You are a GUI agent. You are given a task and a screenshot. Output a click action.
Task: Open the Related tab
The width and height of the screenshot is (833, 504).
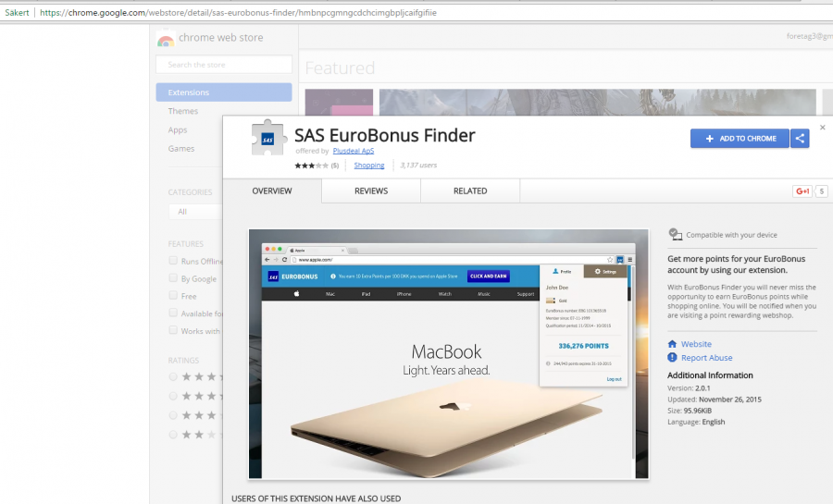tap(470, 191)
